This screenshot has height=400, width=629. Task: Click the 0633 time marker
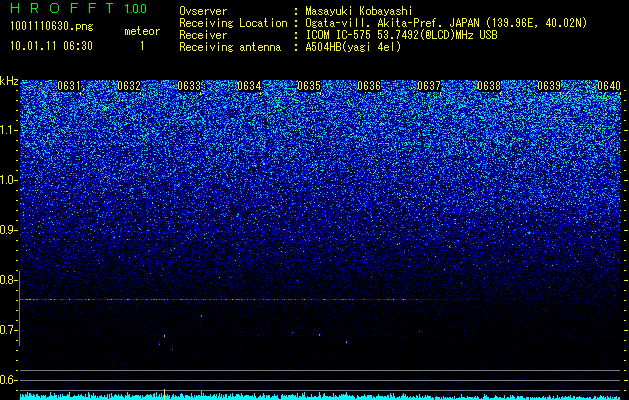[189, 86]
